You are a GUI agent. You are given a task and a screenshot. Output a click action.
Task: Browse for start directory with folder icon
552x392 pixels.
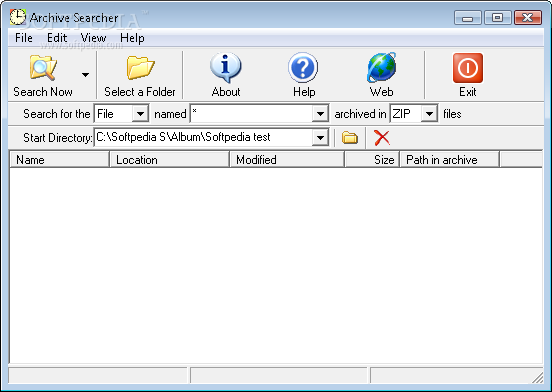350,138
